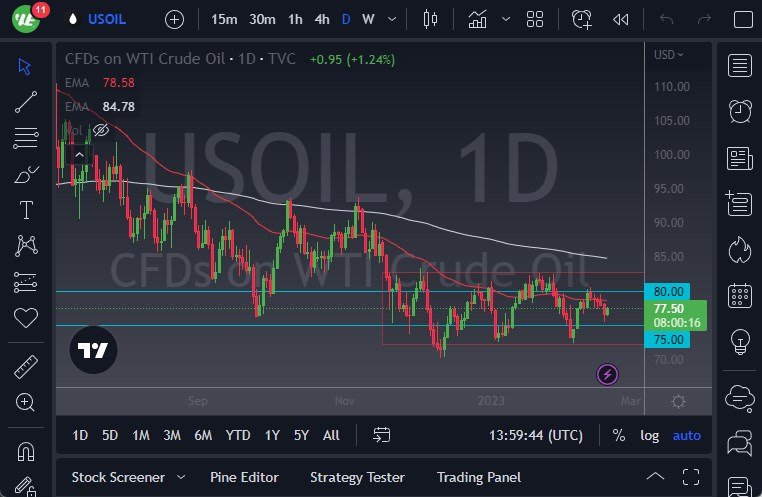Create an alert using the toolbar clock icon

[x=581, y=19]
